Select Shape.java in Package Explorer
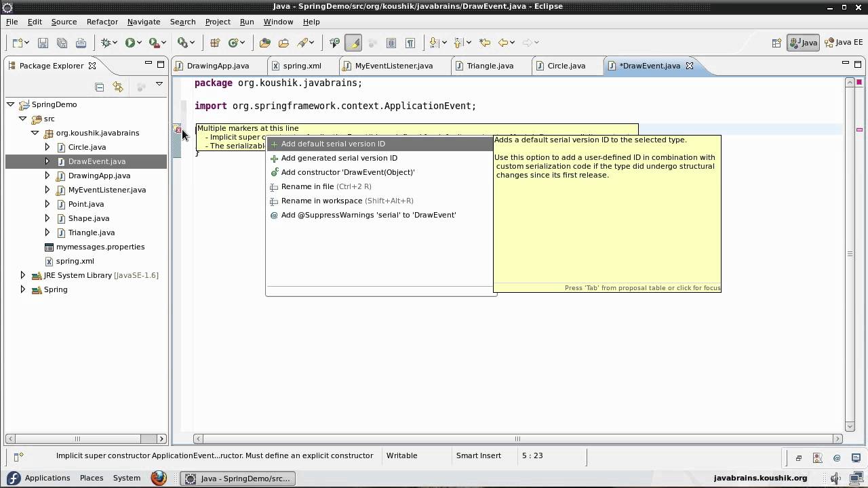 click(89, 218)
